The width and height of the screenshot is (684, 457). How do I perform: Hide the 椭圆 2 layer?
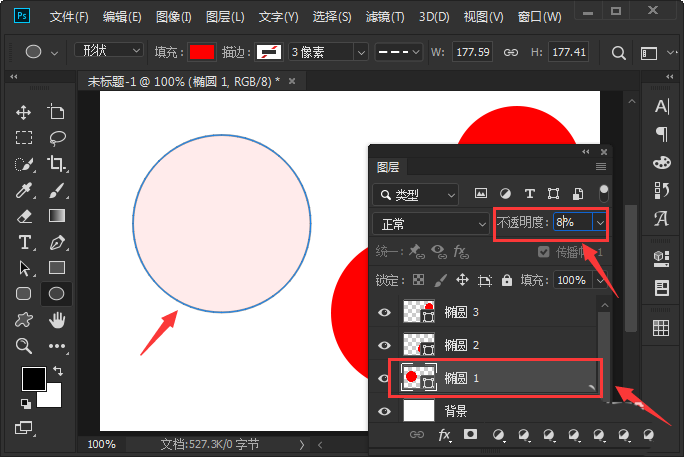coord(384,345)
